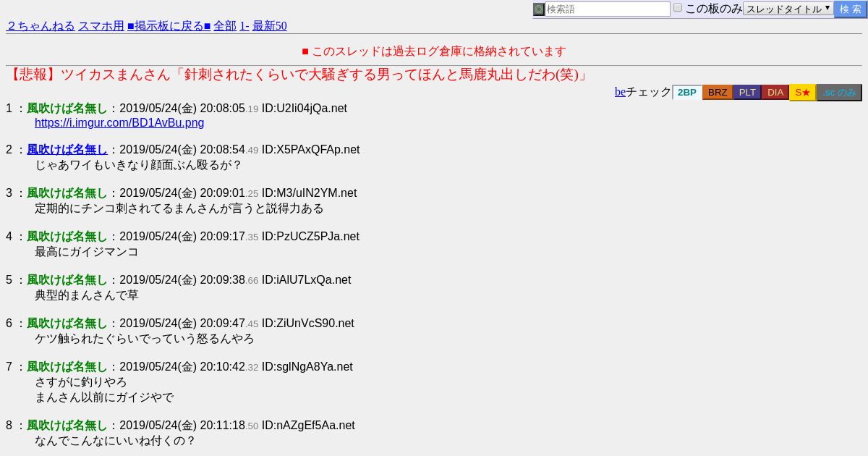
Task: Click the thread title starting 【悲報】ツイカスまんさん
Action: point(299,75)
